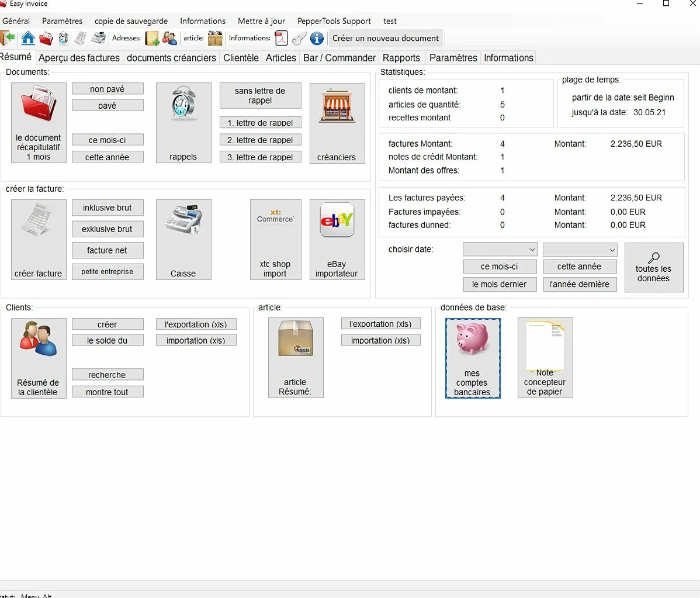The width and height of the screenshot is (700, 598).
Task: Click the blue home toolbar icon
Action: 27,39
